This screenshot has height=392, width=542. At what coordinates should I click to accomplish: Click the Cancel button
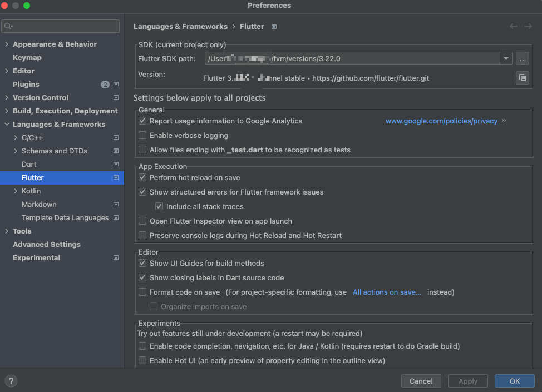421,381
